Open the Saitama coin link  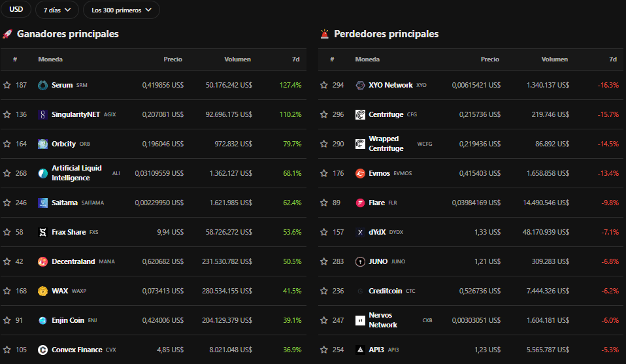click(64, 203)
